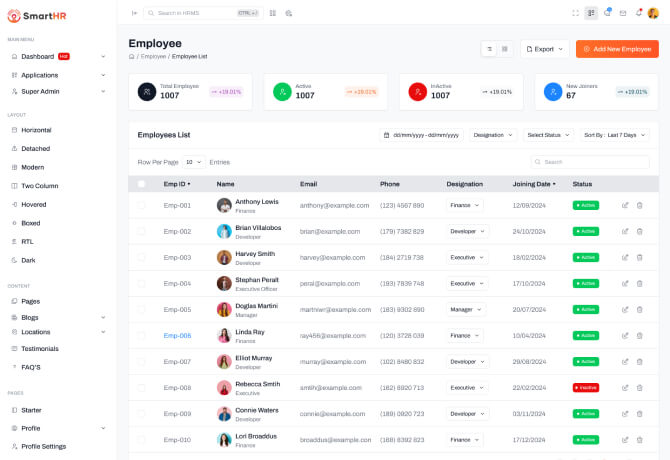Viewport: 670px width, 460px height.
Task: Click the date range picker field
Action: (421, 135)
